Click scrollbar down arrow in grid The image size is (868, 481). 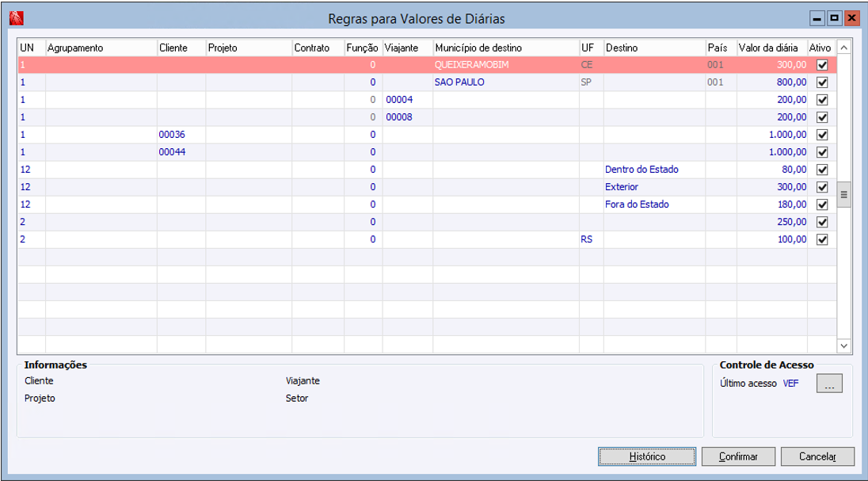coord(843,345)
